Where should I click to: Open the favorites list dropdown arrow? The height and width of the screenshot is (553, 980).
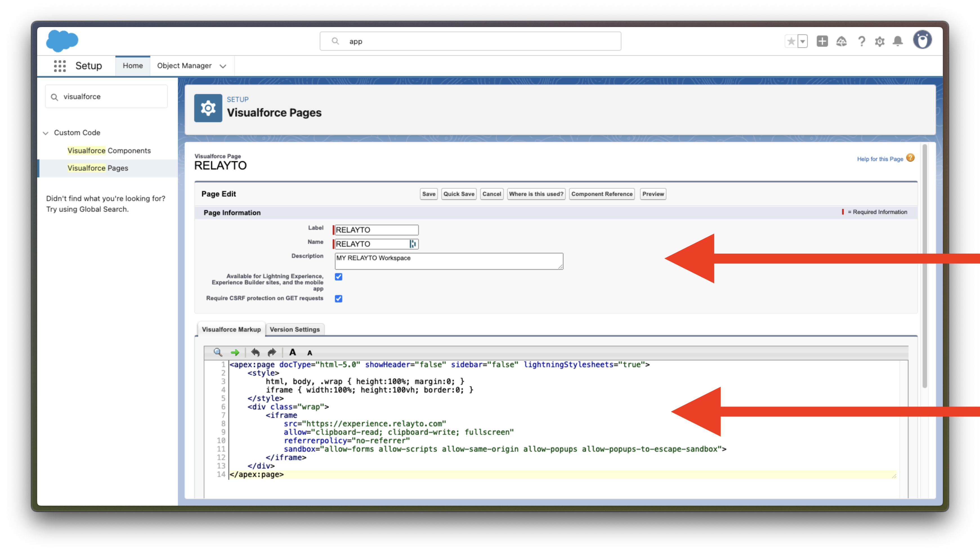click(x=802, y=41)
